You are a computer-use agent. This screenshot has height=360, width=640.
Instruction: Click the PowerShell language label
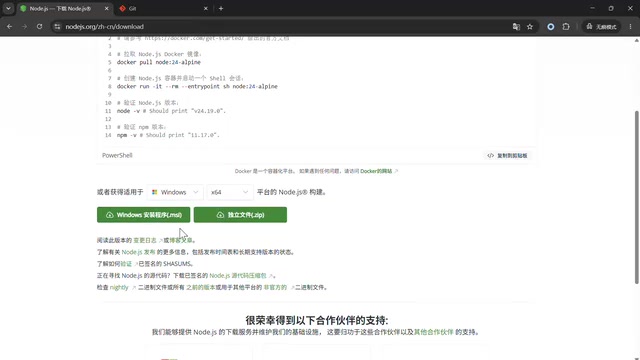click(117, 156)
